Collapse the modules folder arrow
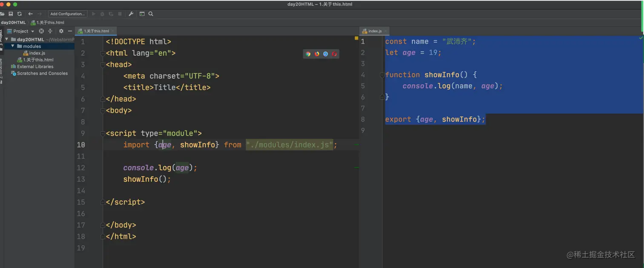This screenshot has height=268, width=644. coord(13,46)
